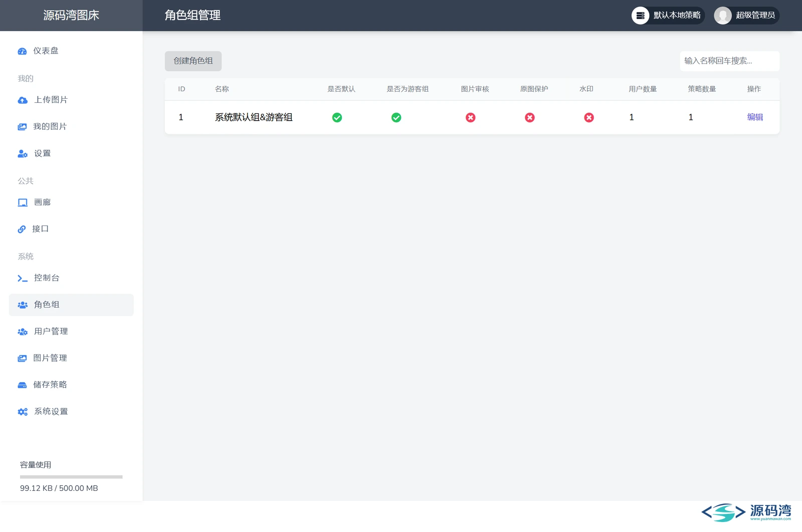
Task: Click the 超级管理员 avatar icon
Action: 723,16
